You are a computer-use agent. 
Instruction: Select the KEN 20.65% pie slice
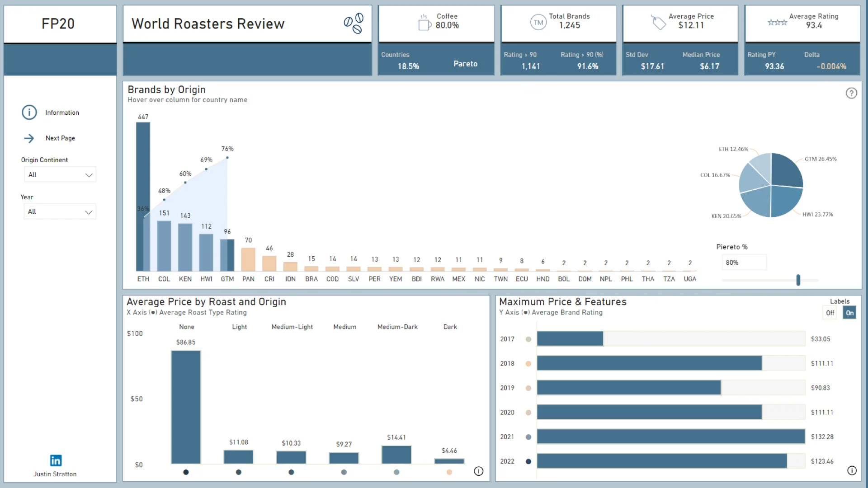pyautogui.click(x=757, y=201)
